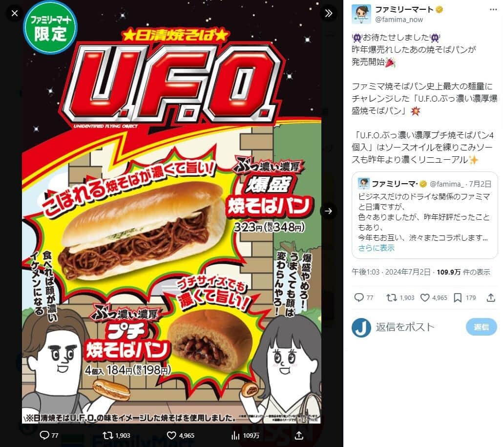Open the ファミリーマート profile avatar
The height and width of the screenshot is (447, 504).
tap(361, 14)
